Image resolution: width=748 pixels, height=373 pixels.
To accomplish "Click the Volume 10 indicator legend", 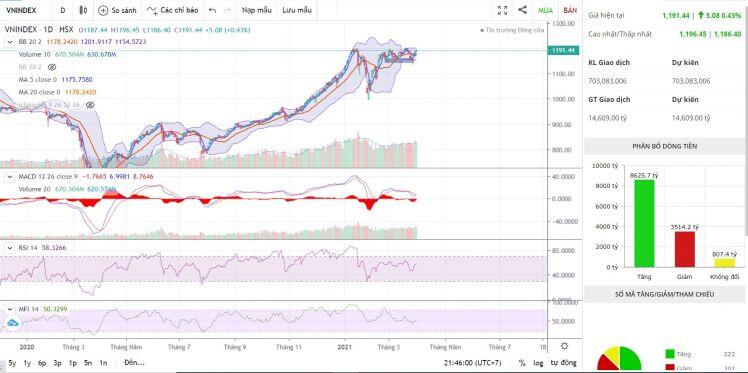I will click(x=34, y=54).
